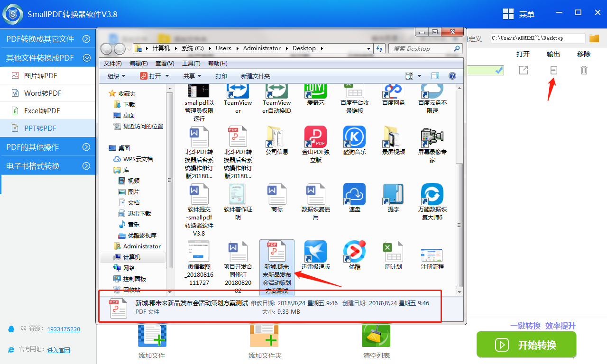Open the TeamViewer desktop shortcut
This screenshot has height=364, width=607.
point(238,99)
